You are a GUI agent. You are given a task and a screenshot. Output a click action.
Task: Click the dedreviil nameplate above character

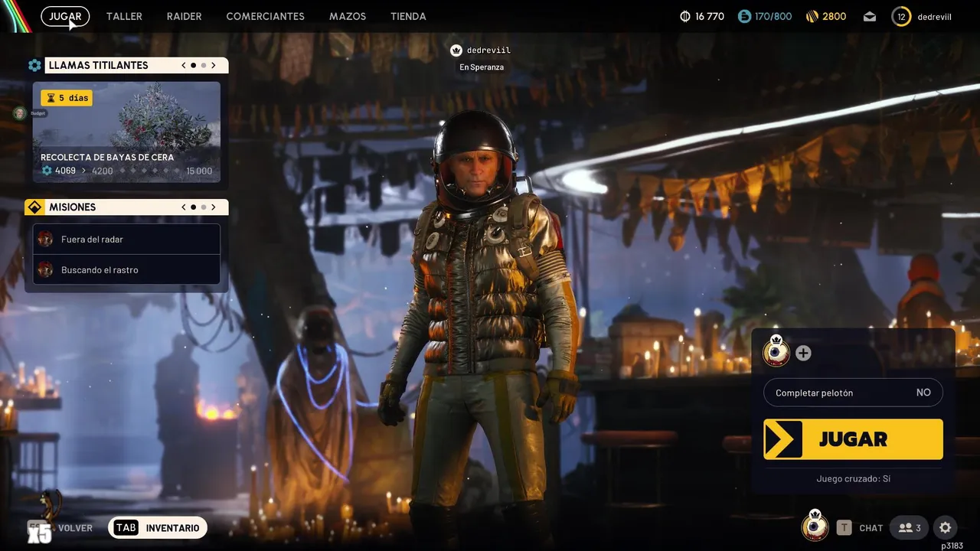point(488,51)
